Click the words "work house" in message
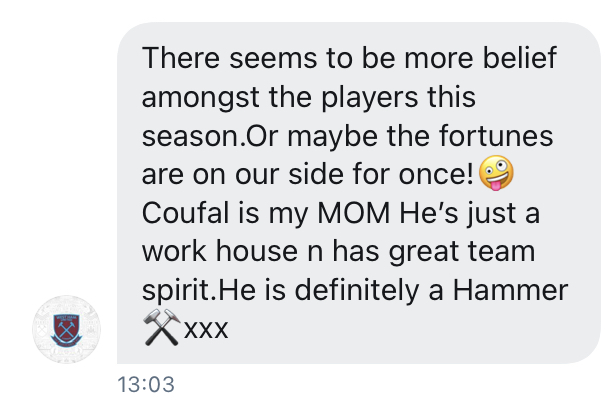The height and width of the screenshot is (402, 609). click(220, 251)
